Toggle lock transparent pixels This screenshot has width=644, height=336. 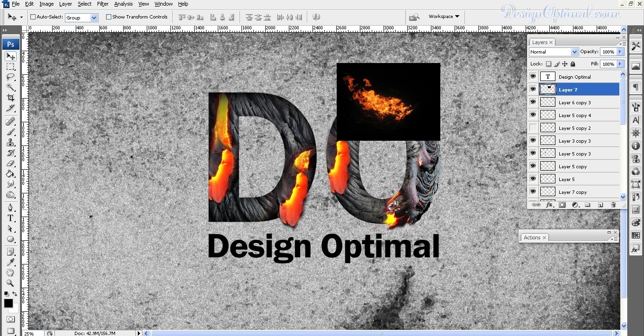pyautogui.click(x=549, y=64)
